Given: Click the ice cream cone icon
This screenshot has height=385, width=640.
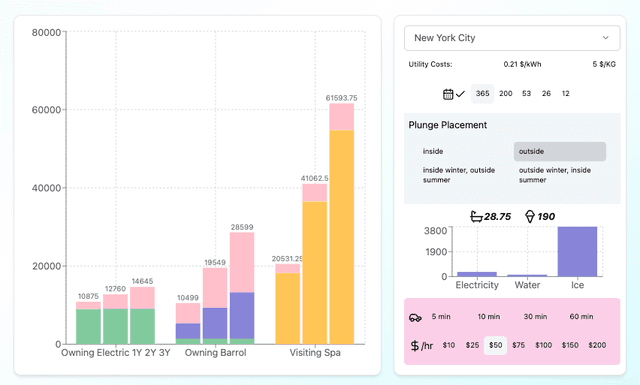Looking at the screenshot, I should pyautogui.click(x=530, y=216).
